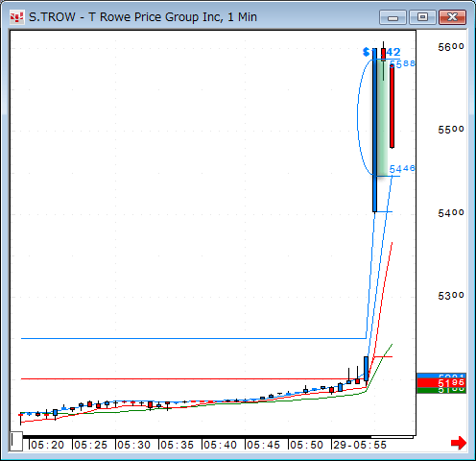Click the tall blue candlestick reaching 5600
This screenshot has height=461, width=476.
click(374, 130)
